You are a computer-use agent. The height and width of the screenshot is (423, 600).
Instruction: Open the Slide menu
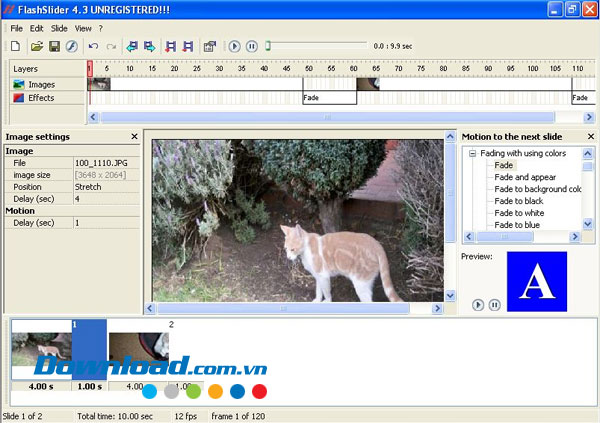[59, 28]
